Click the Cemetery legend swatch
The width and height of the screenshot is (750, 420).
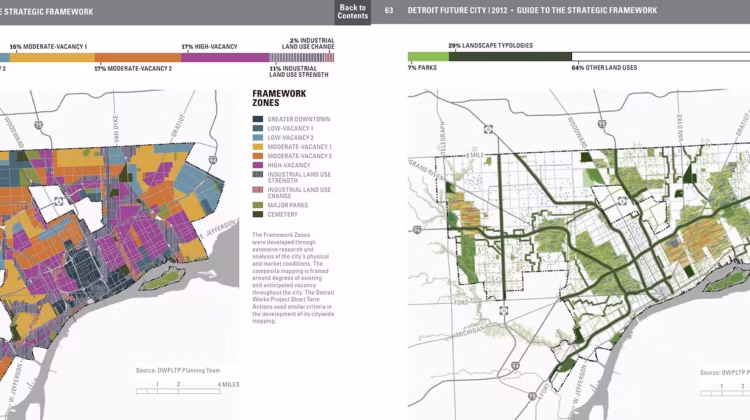pos(258,214)
